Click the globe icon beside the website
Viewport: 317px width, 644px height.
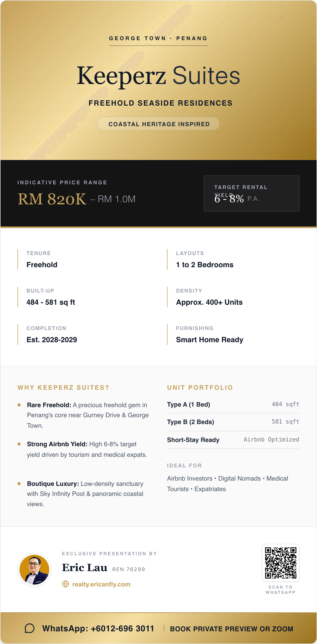click(x=65, y=584)
